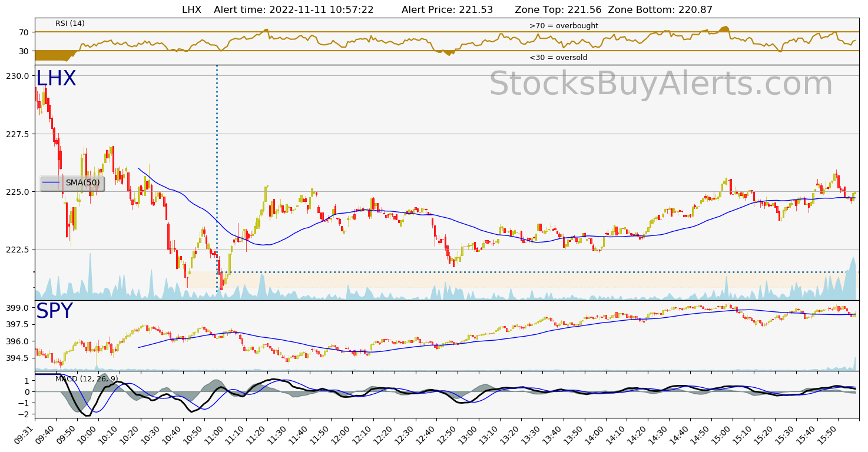Click the 'Zone Top: 221.56' title text
Viewport: 868px width, 452px height.
(558, 9)
